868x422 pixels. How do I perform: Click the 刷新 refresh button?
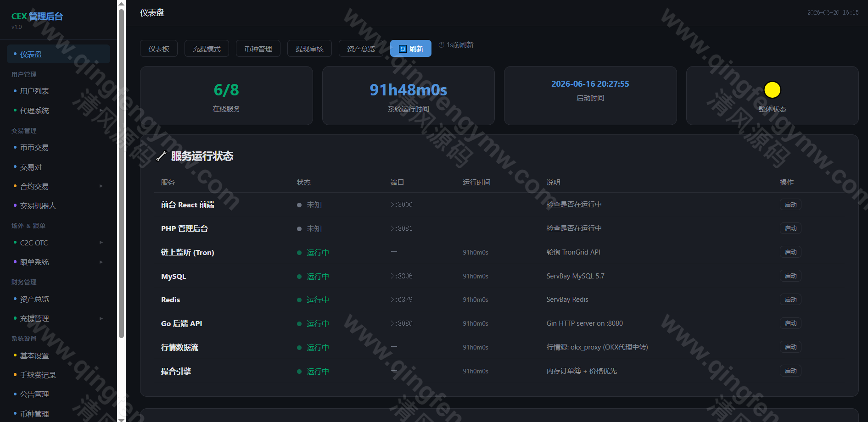click(x=411, y=49)
